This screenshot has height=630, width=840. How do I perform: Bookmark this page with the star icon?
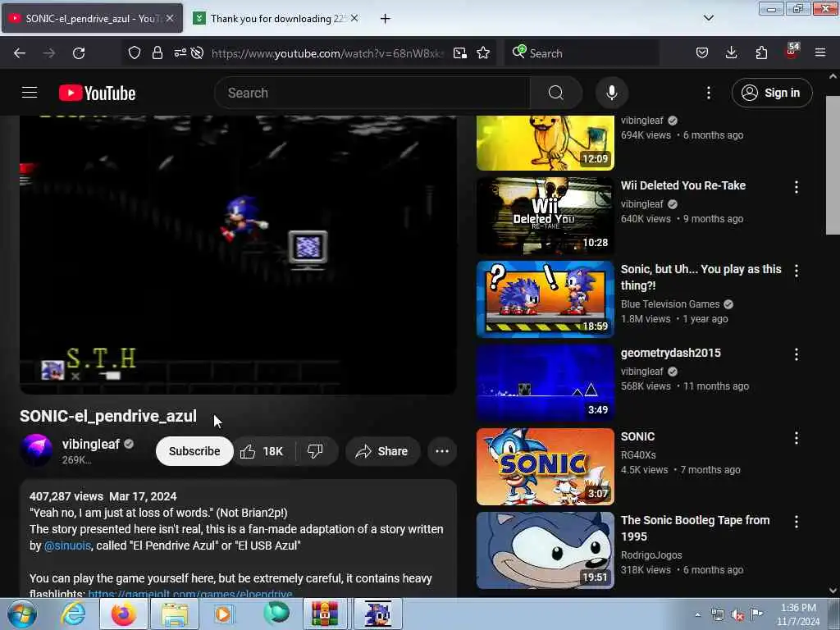(483, 52)
